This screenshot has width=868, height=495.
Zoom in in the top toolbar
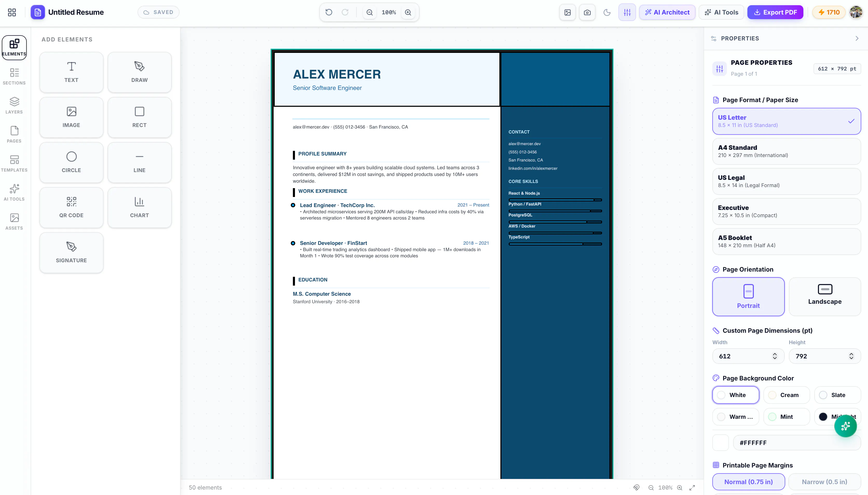(x=408, y=13)
